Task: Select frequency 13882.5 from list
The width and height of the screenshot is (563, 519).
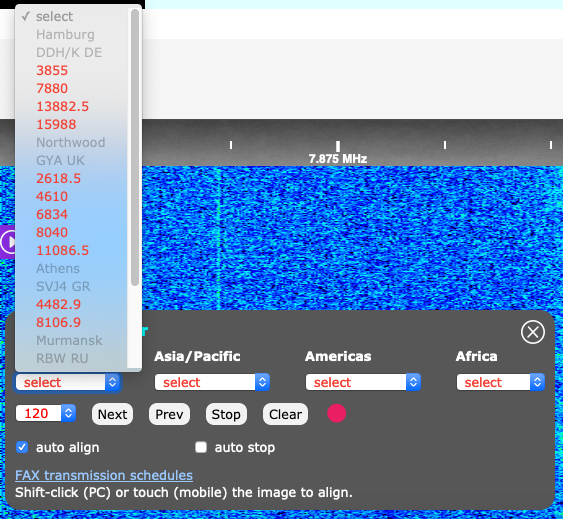Action: coord(62,106)
